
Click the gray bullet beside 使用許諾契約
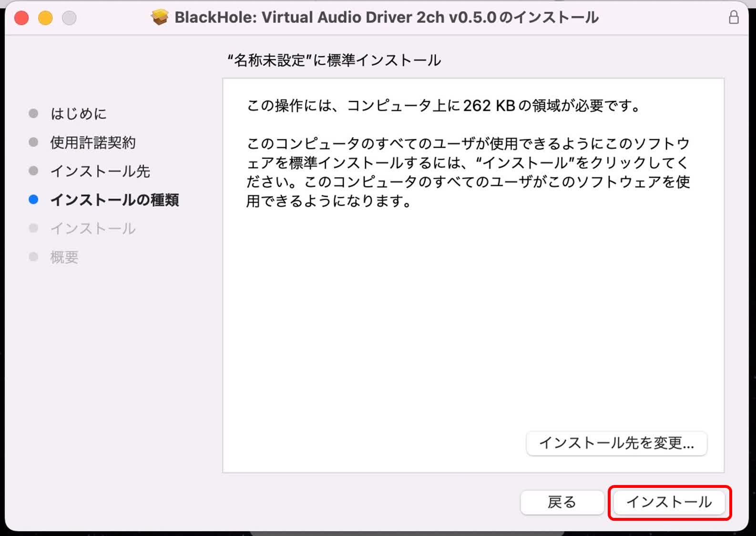[33, 142]
